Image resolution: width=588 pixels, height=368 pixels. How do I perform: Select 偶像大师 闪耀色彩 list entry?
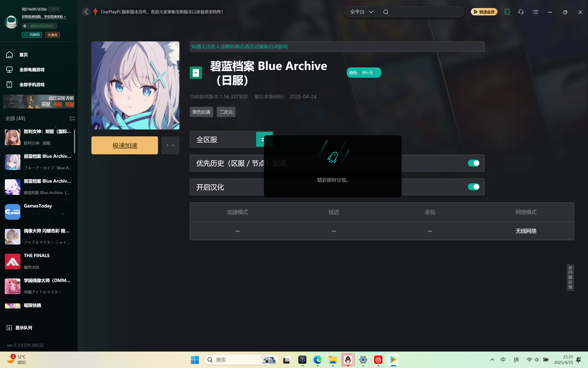coord(38,236)
